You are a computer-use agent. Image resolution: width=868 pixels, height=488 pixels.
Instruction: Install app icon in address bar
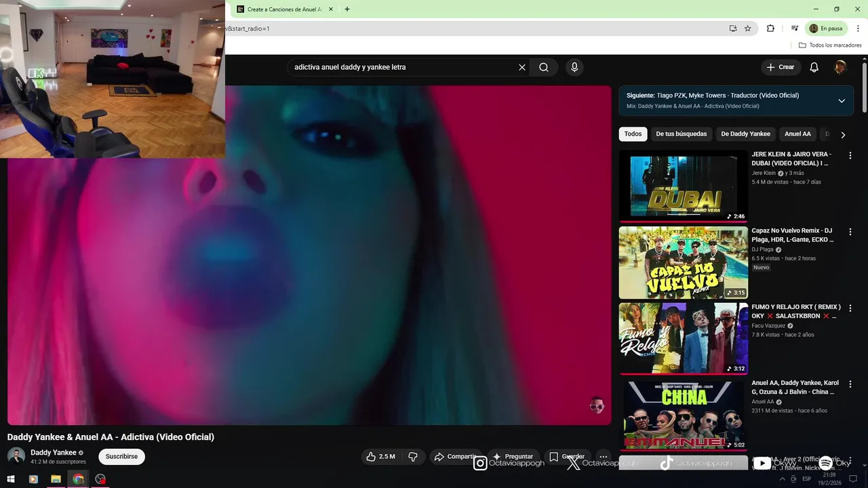tap(733, 28)
